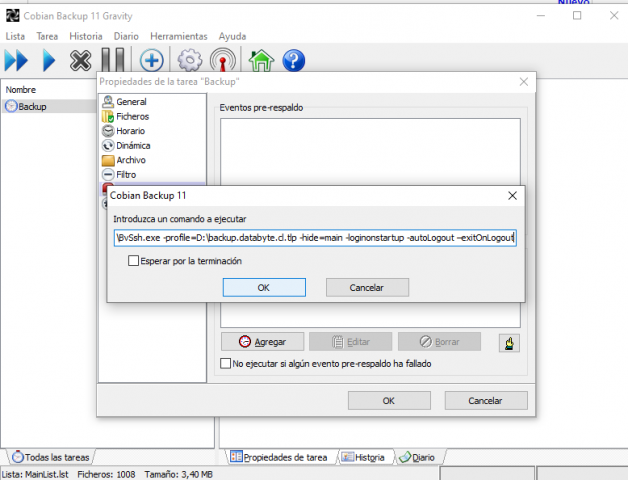The image size is (628, 480).
Task: Switch to 'Propiedades de tarea' tab
Action: (279, 457)
